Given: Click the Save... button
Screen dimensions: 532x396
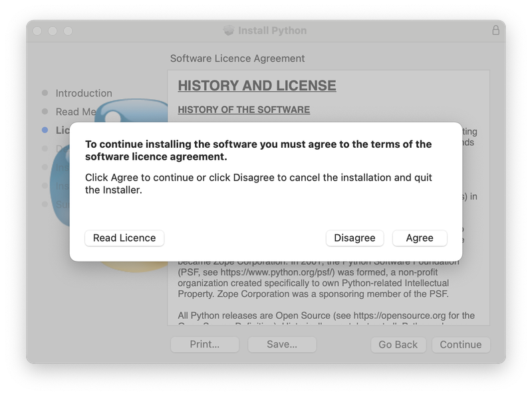Looking at the screenshot, I should pyautogui.click(x=282, y=344).
